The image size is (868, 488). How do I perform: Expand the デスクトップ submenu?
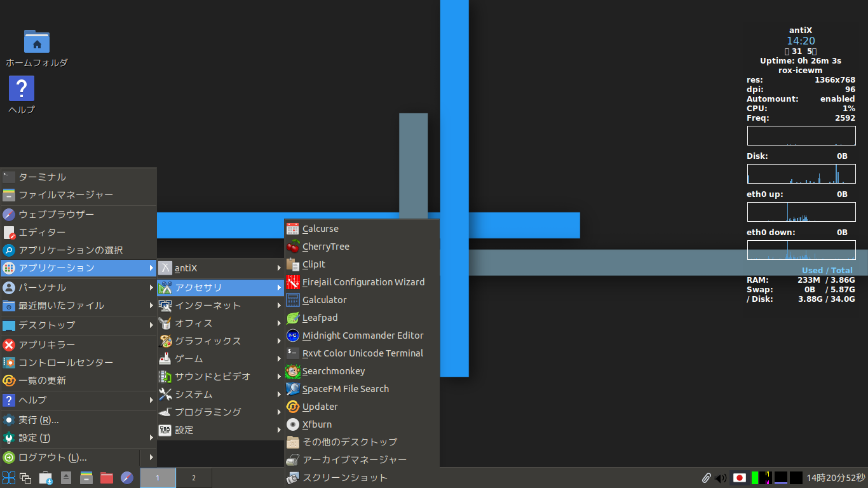pyautogui.click(x=79, y=325)
